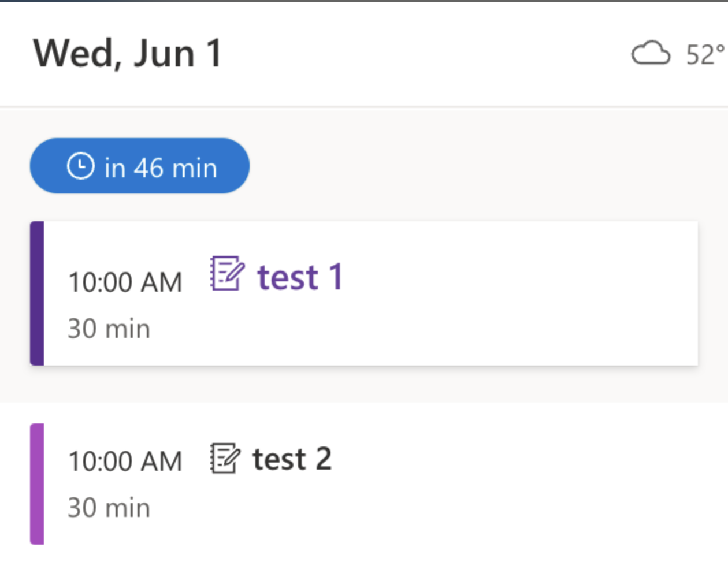Viewport: 728px width, 588px height.
Task: Click the cloud weather icon
Action: (651, 54)
